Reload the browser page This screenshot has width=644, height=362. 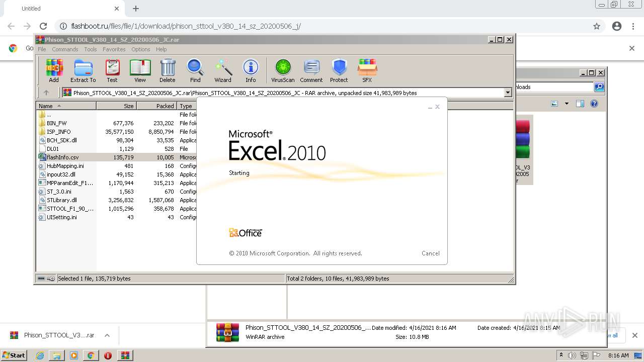pyautogui.click(x=43, y=26)
